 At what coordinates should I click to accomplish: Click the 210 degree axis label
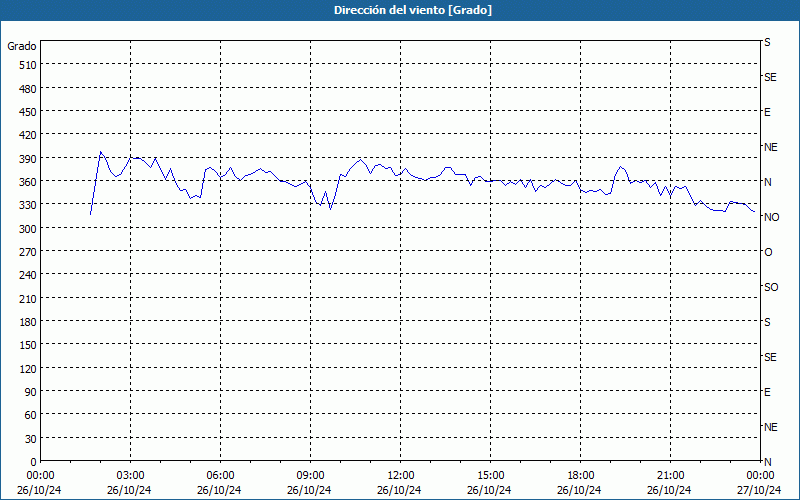coord(28,299)
